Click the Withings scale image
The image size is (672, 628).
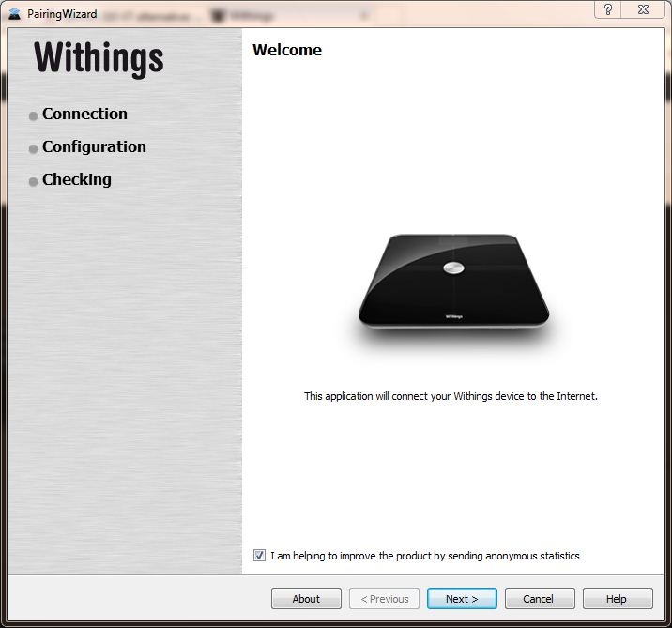(454, 283)
